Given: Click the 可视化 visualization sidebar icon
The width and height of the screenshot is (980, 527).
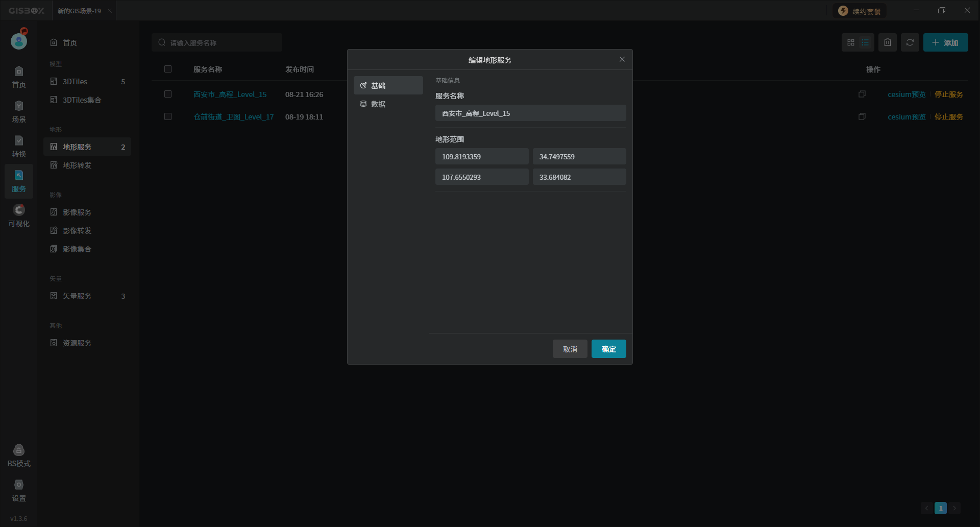Looking at the screenshot, I should click(19, 215).
